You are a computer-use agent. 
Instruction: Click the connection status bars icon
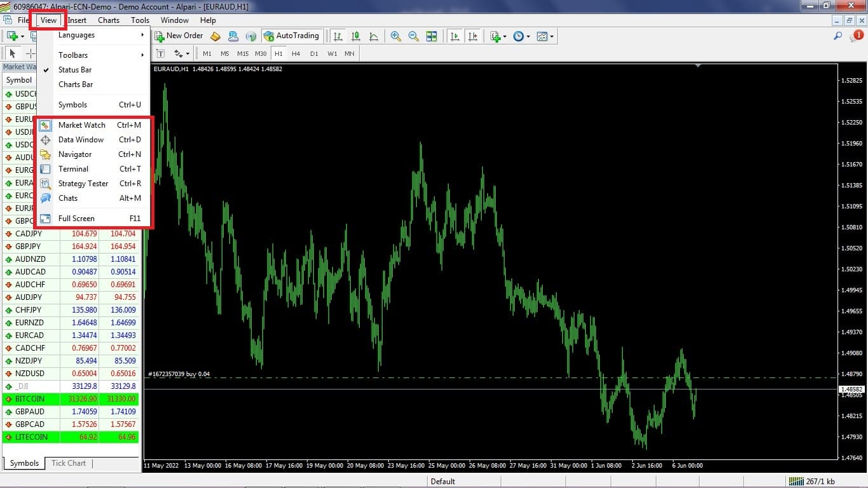point(796,481)
